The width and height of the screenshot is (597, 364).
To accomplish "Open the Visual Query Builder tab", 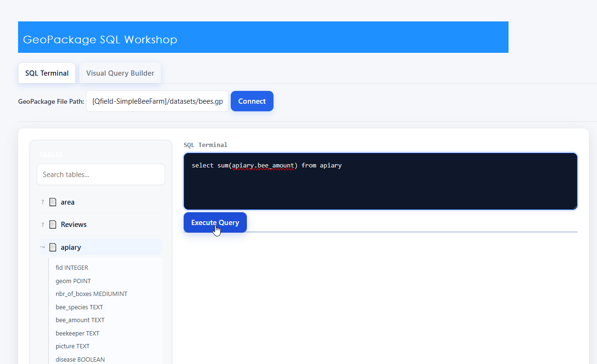I will point(120,73).
